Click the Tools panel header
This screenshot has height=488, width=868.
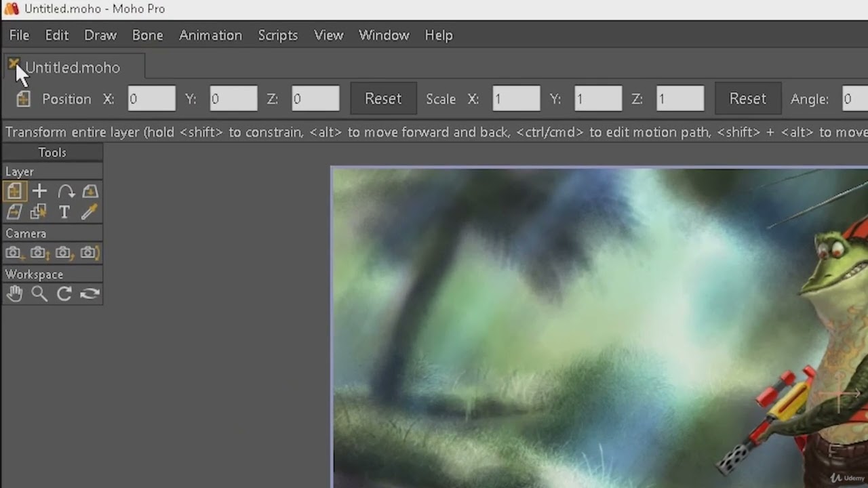pos(52,152)
